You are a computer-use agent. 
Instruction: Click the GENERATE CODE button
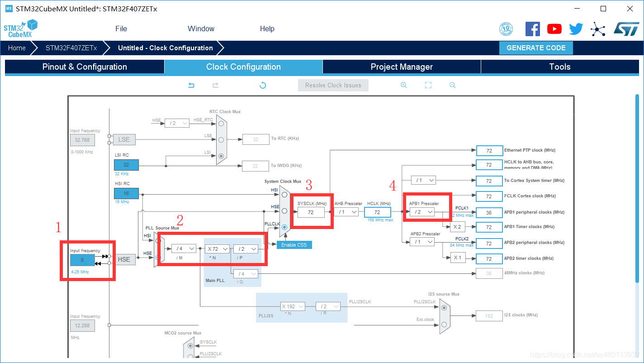536,48
